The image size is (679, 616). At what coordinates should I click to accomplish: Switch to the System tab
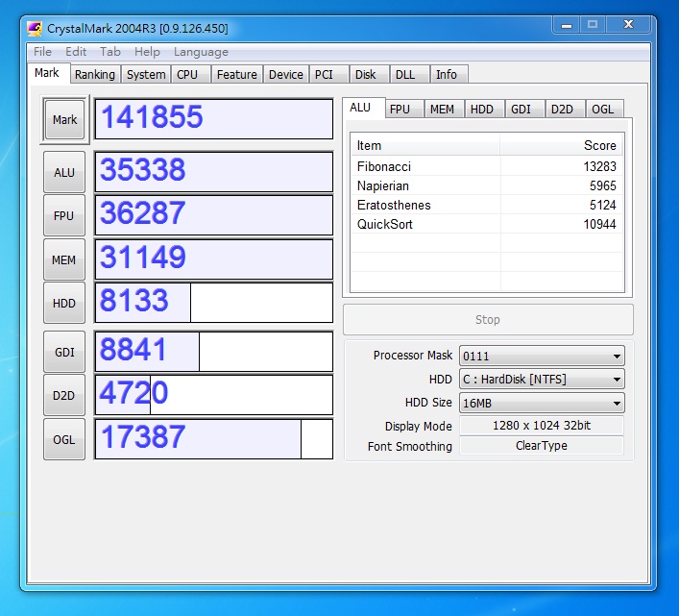coord(146,75)
